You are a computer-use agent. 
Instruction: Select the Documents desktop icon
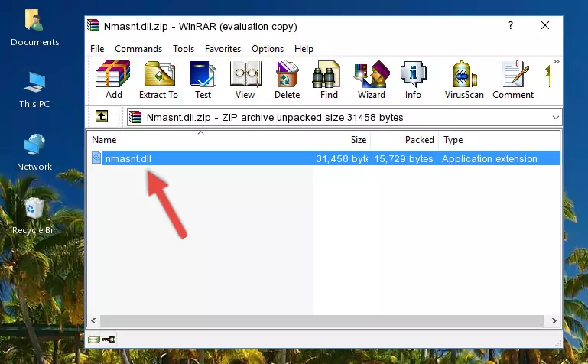[x=34, y=28]
